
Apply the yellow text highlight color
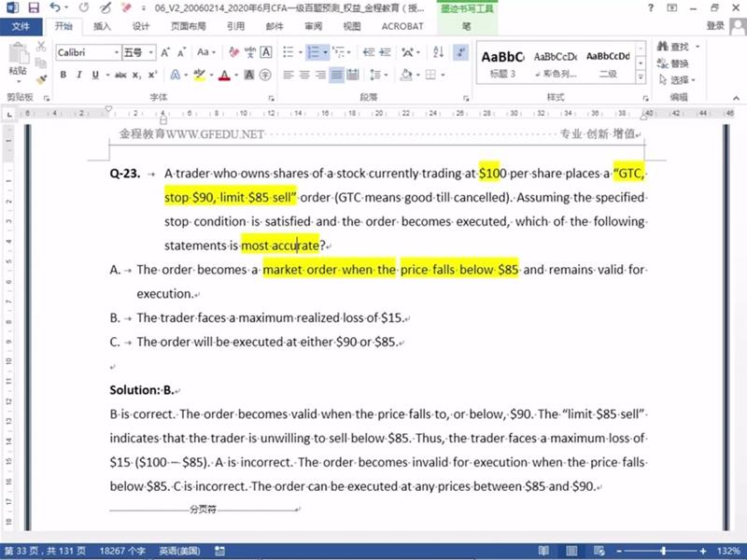click(199, 75)
